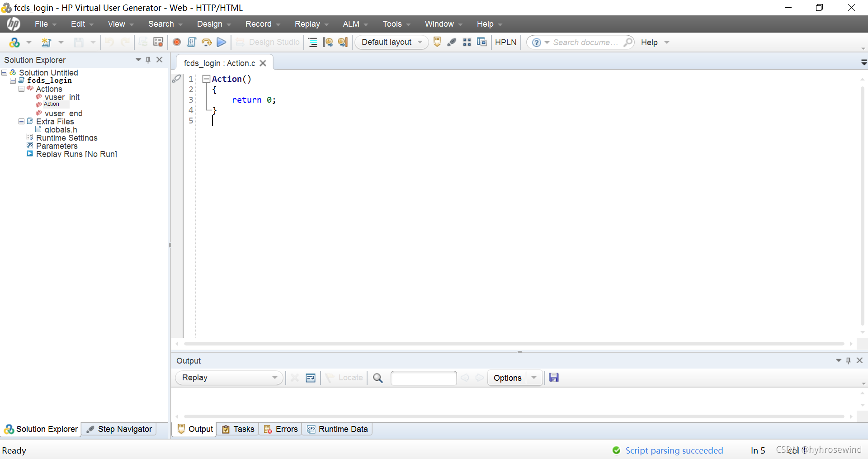Click the compile script toolbar icon
Image resolution: width=868 pixels, height=459 pixels.
click(192, 42)
